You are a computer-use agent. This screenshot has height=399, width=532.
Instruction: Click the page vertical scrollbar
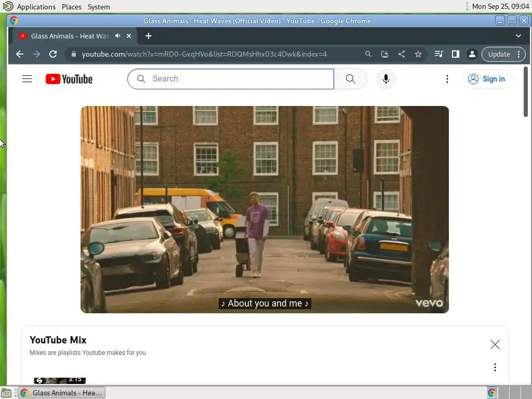526,91
